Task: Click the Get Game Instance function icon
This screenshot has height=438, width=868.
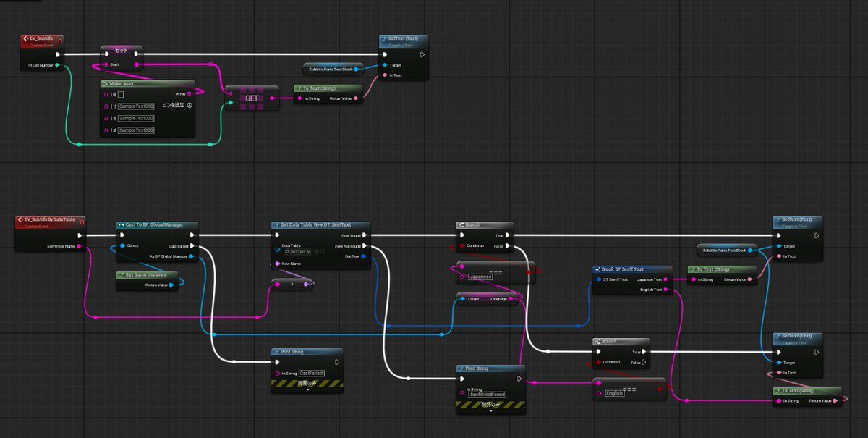Action: (x=121, y=275)
